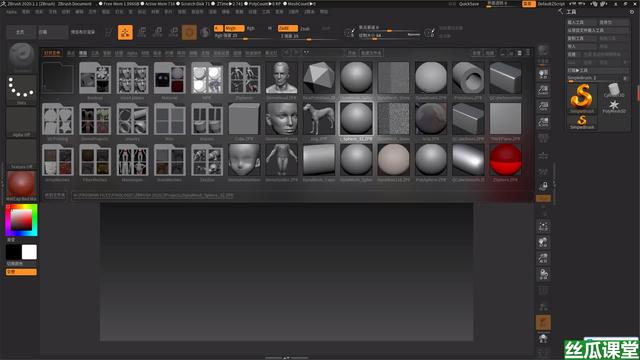The width and height of the screenshot is (640, 360).
Task: Toggle the Zadd button
Action: point(288,29)
